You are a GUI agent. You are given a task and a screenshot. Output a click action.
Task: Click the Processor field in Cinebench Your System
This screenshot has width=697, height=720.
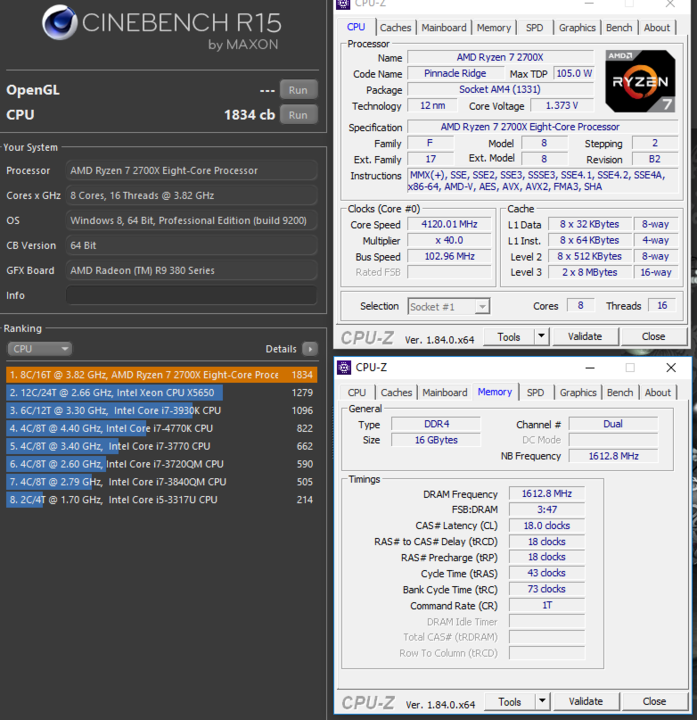pyautogui.click(x=191, y=170)
